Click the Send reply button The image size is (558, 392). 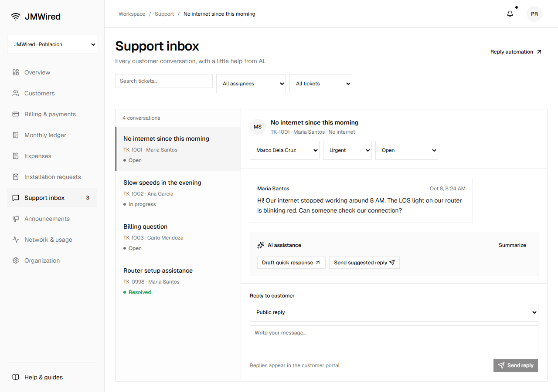tap(516, 365)
